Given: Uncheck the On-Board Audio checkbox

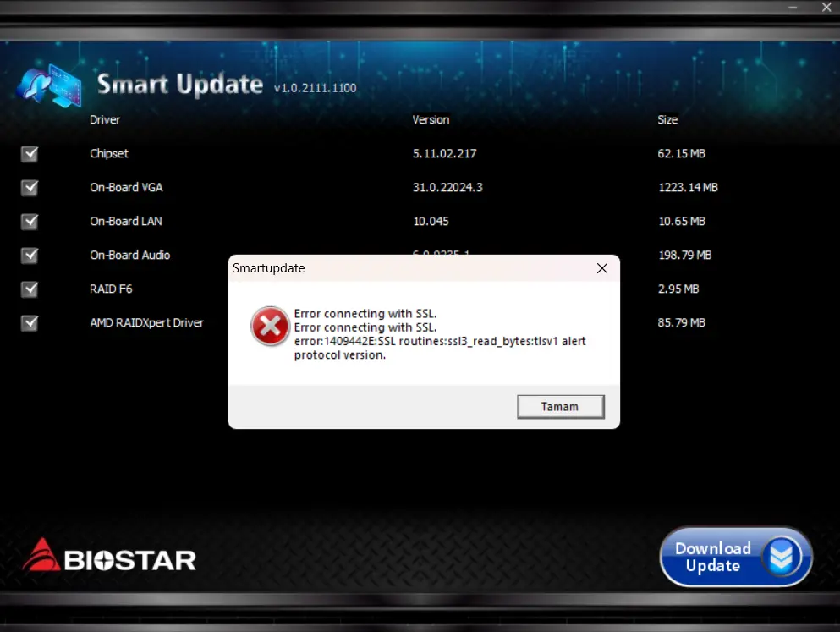Looking at the screenshot, I should pos(30,256).
